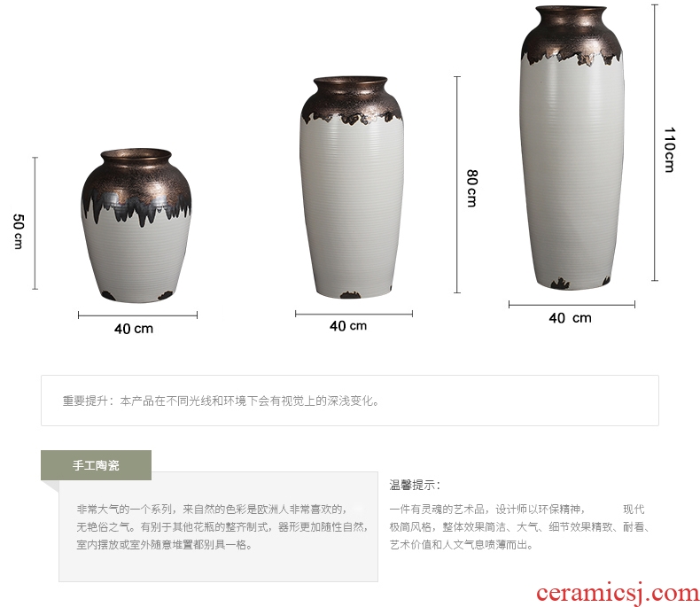700x607 pixels.
Task: Click the 40 cm width label under small vase
Action: click(134, 329)
